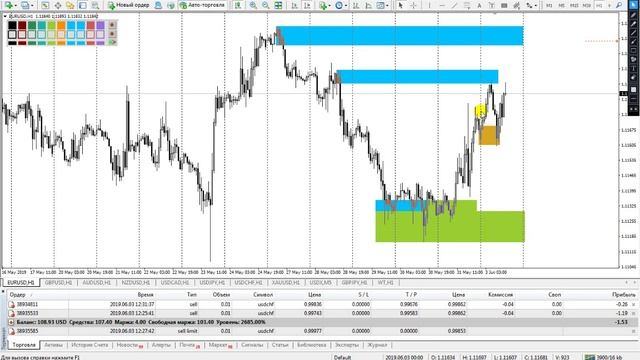Open the Indicators list icon
Image resolution: width=640 pixels, height=360 pixels.
(x=323, y=5)
